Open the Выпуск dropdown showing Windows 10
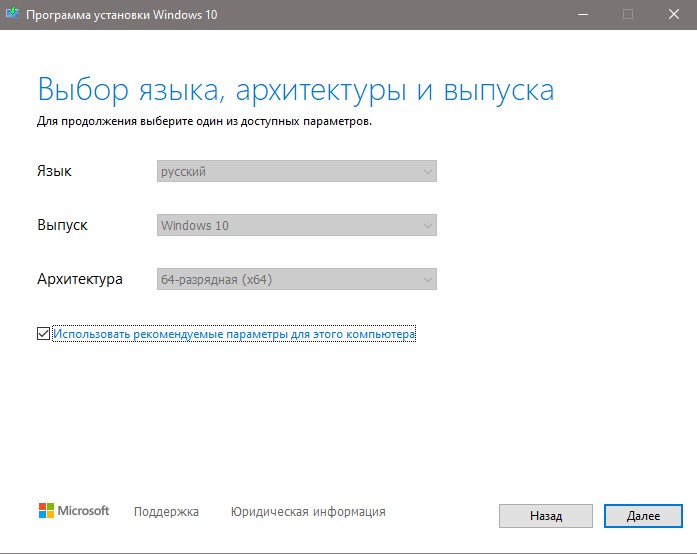Viewport: 697px width, 554px height. click(296, 225)
